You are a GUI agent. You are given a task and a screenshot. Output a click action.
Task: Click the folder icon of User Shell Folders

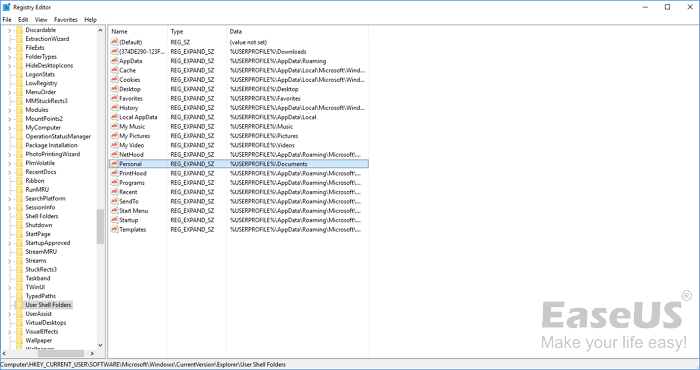point(19,305)
